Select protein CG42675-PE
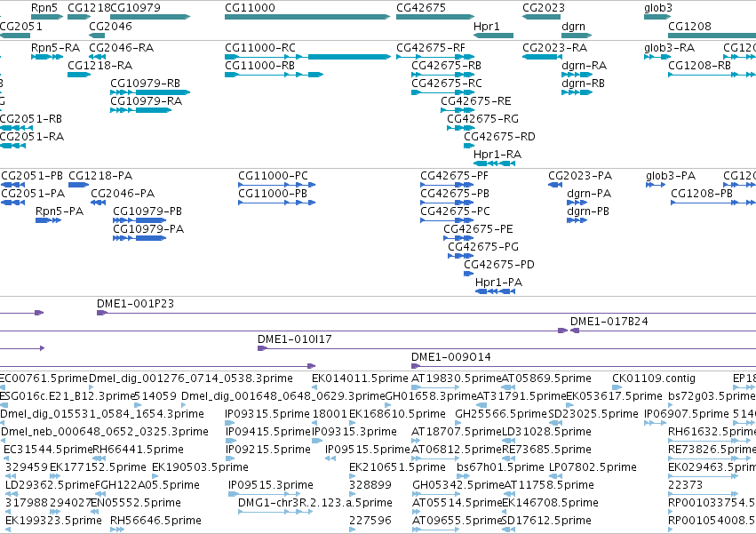756x534 pixels. (x=458, y=238)
